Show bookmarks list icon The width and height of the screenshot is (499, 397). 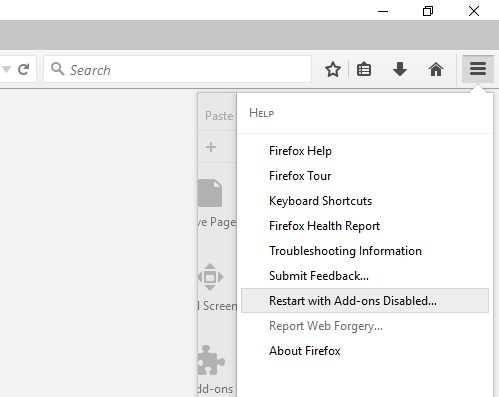[364, 69]
